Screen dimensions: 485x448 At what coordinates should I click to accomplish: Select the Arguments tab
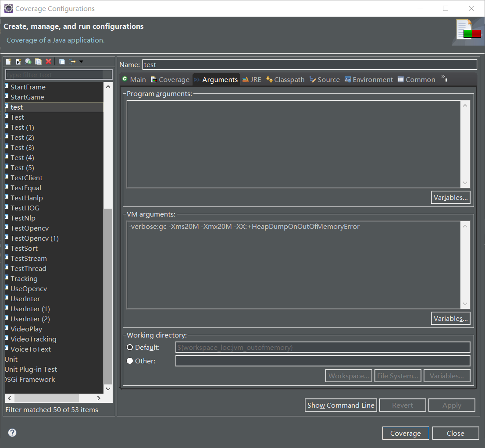click(216, 79)
